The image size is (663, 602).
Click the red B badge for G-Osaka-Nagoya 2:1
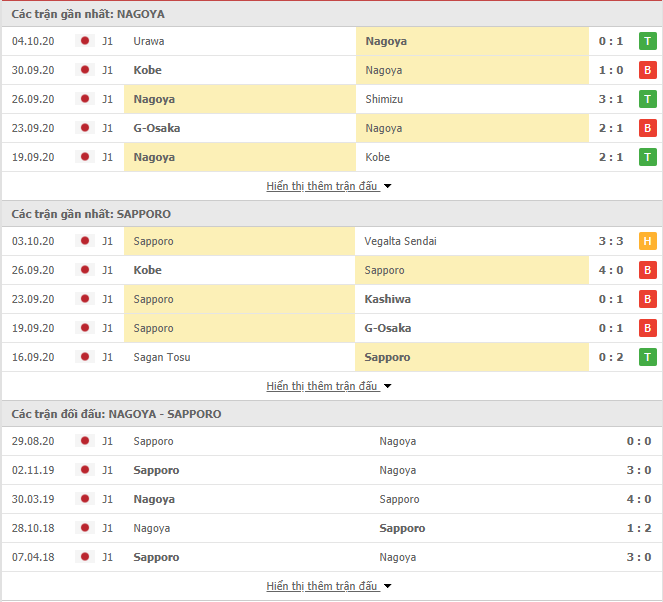[647, 128]
